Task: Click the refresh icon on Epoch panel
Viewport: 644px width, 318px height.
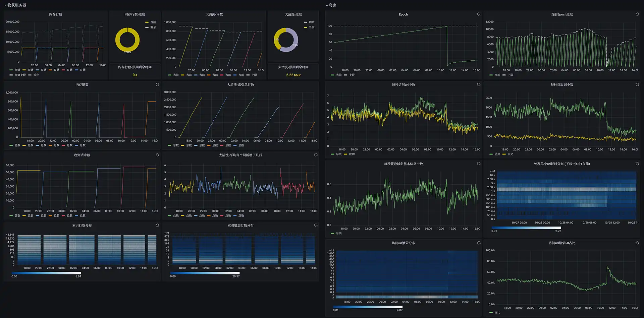Action: coord(479,14)
